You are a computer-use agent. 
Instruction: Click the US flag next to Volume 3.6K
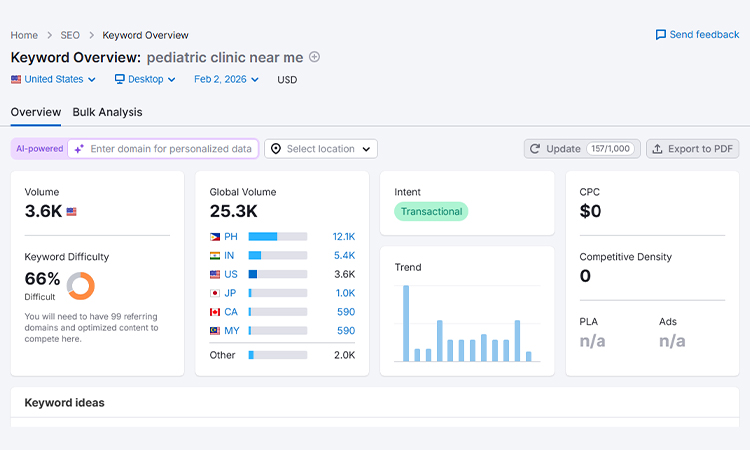click(72, 212)
